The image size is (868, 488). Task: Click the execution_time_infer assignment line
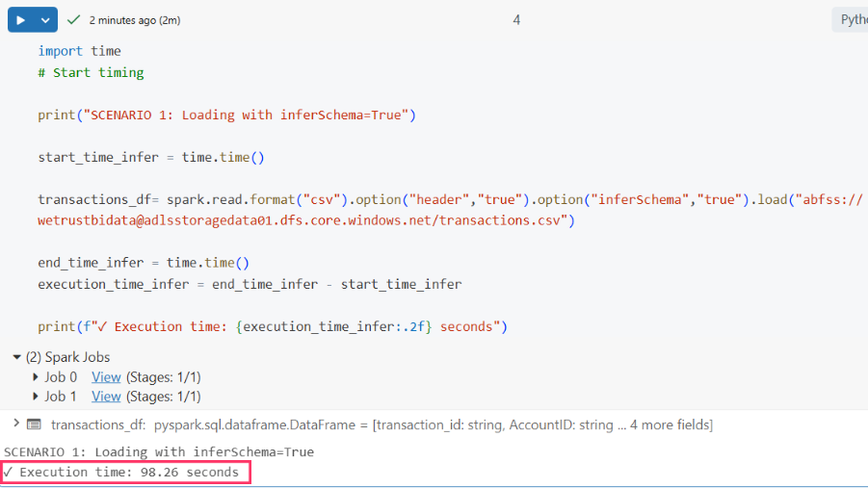(x=250, y=284)
